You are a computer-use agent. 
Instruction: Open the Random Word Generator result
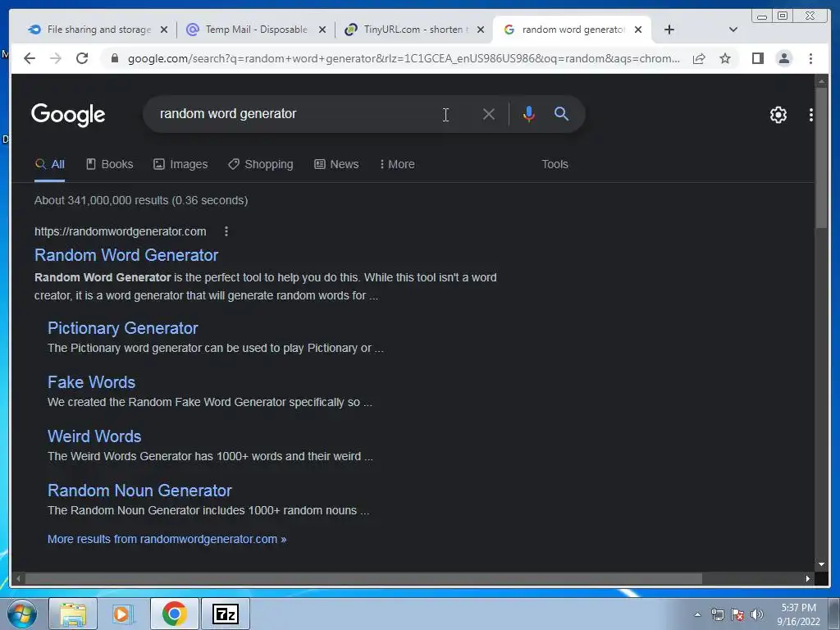click(x=126, y=255)
